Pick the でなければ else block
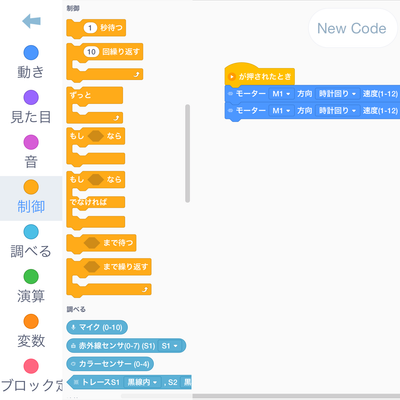Image resolution: width=400 pixels, height=400 pixels. (96, 201)
